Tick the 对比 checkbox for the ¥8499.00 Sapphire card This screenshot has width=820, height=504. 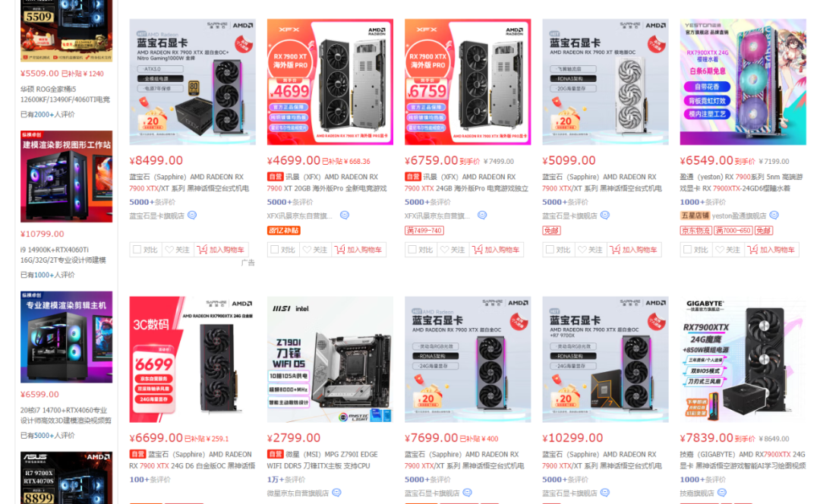click(137, 250)
